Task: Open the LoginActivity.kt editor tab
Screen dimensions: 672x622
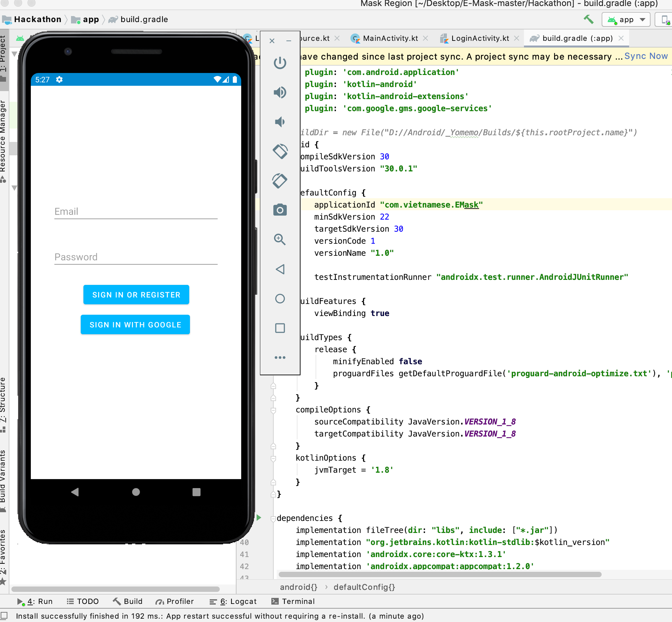Action: (480, 38)
